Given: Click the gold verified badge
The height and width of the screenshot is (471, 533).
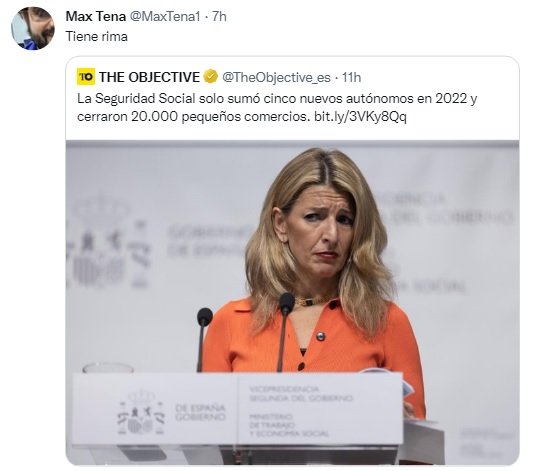Looking at the screenshot, I should (211, 76).
